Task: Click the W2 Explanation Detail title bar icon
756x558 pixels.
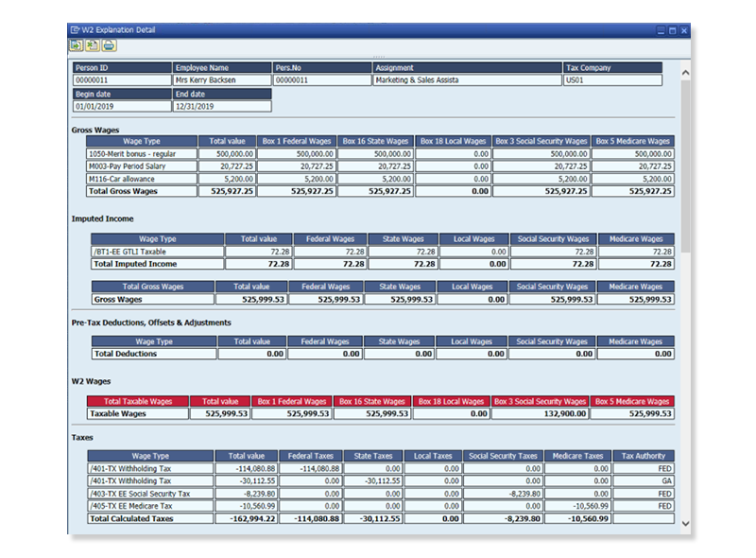Action: 74,29
